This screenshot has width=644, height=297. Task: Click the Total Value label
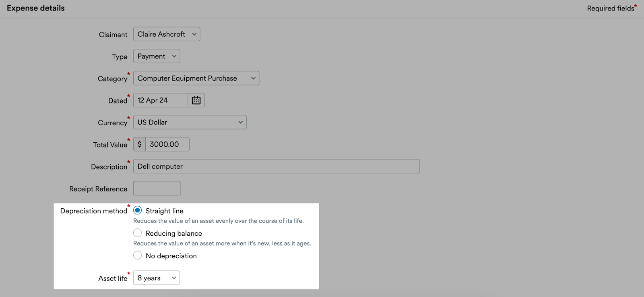(x=110, y=145)
